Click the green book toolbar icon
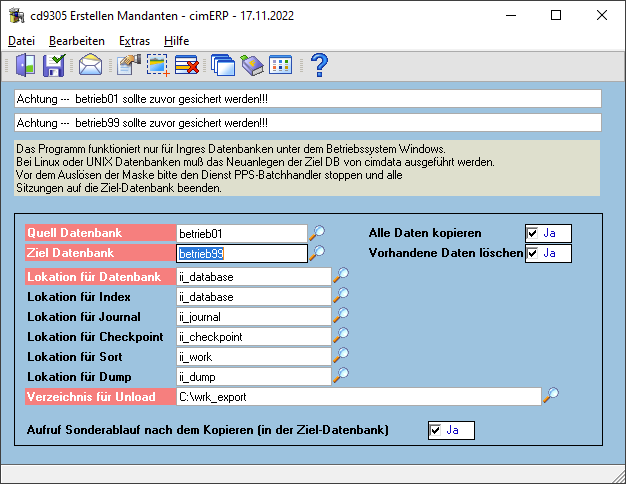Image resolution: width=626 pixels, height=484 pixels. click(x=252, y=65)
